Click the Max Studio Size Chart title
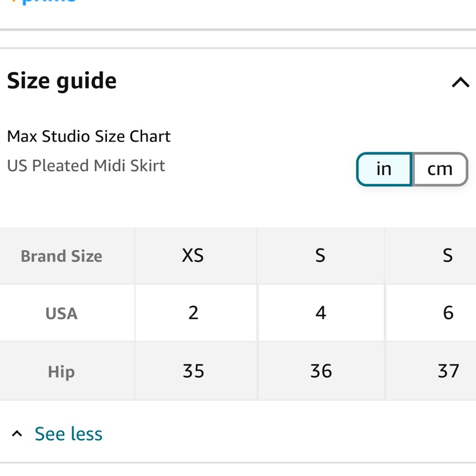Screen dimensions: 476x476 89,136
